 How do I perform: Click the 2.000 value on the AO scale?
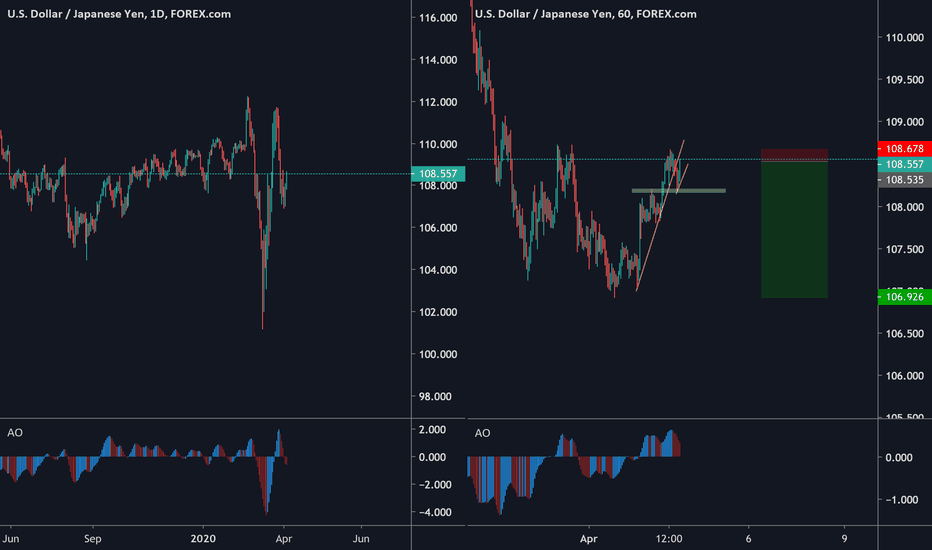pyautogui.click(x=432, y=430)
